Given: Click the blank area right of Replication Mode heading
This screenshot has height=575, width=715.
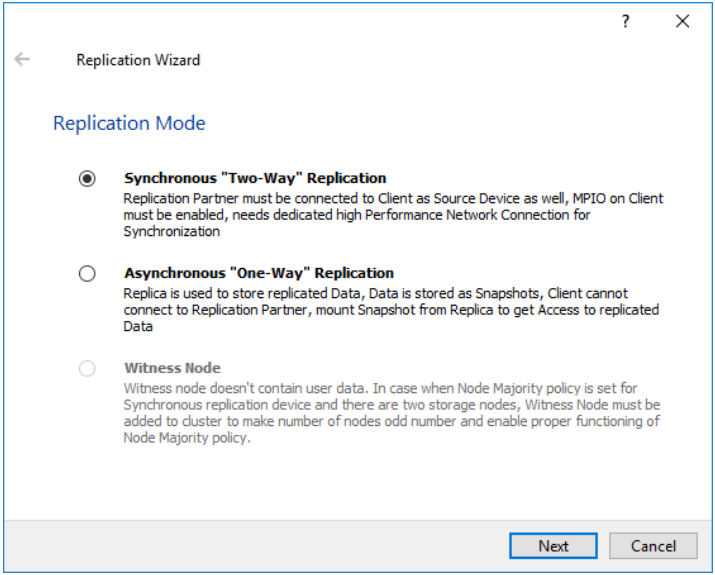Looking at the screenshot, I should (x=450, y=124).
